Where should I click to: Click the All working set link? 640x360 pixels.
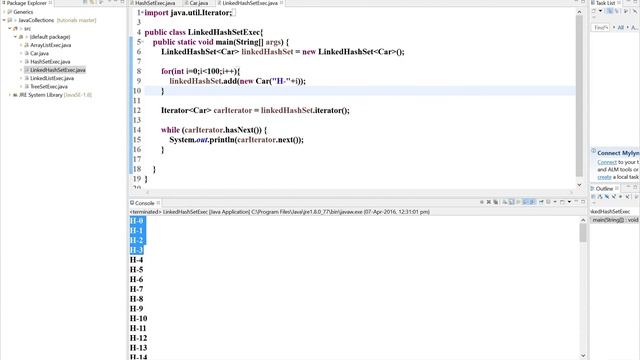(x=621, y=27)
